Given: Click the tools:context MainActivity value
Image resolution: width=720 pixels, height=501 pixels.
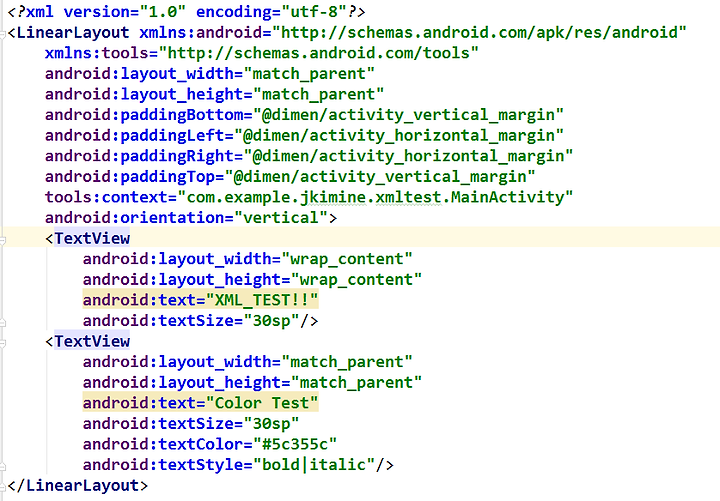Looking at the screenshot, I should click(x=375, y=197).
